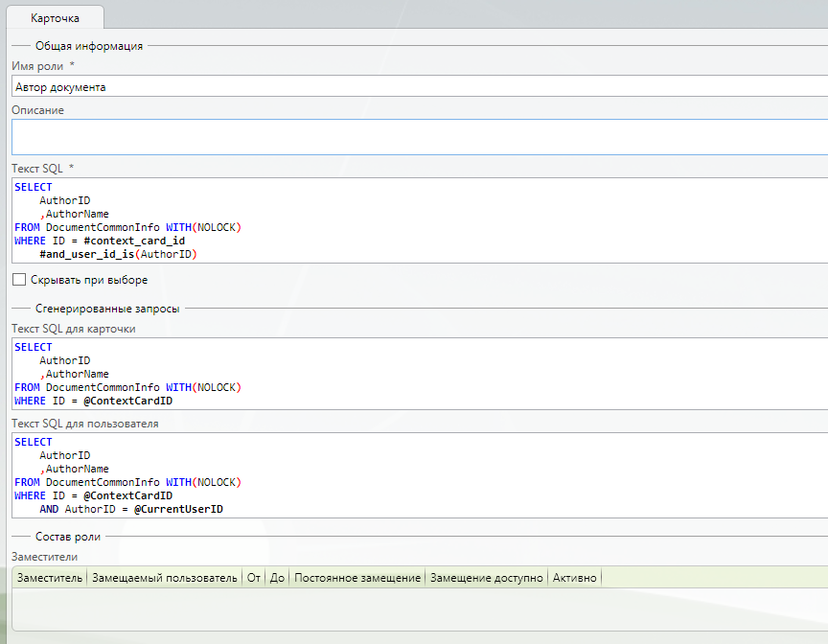Click the До column header
This screenshot has height=644, width=828.
278,578
